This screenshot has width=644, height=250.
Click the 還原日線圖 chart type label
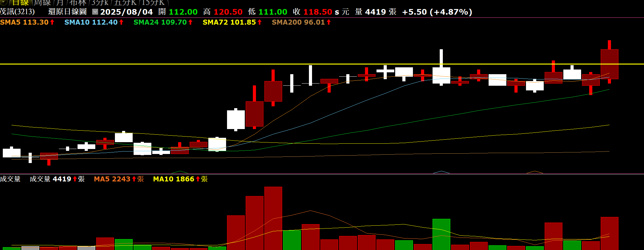pos(68,12)
